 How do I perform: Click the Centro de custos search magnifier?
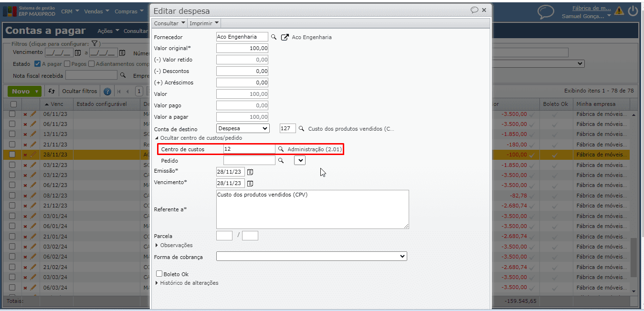click(281, 149)
